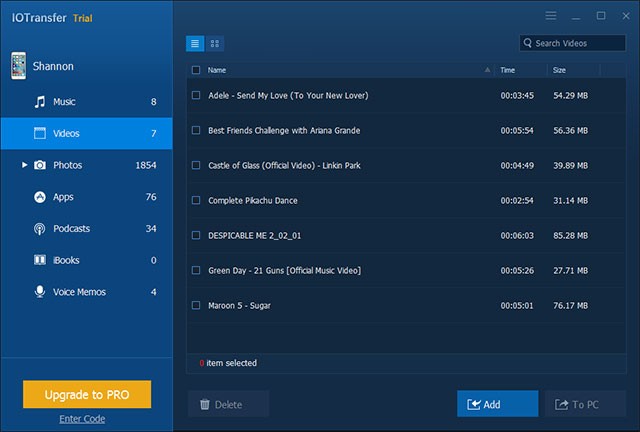Viewport: 640px width, 432px height.
Task: Select the Maroon 5 - Sugar checkbox
Action: 196,305
